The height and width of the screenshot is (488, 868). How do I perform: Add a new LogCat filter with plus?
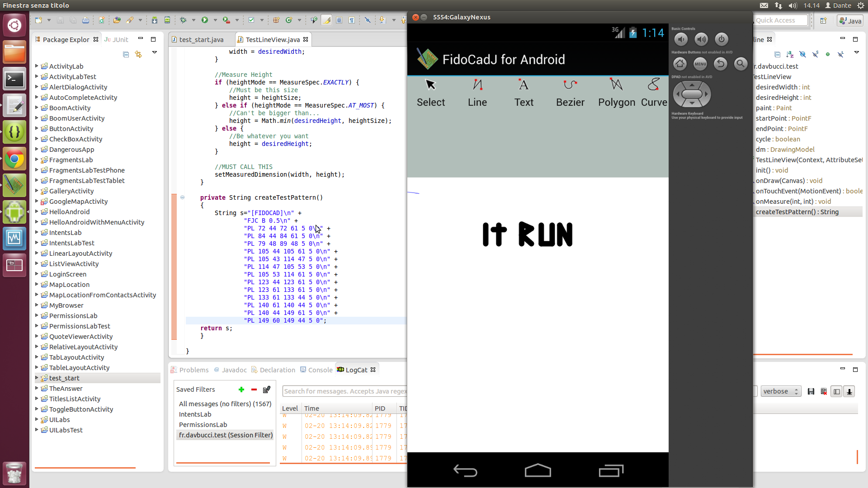pos(241,389)
